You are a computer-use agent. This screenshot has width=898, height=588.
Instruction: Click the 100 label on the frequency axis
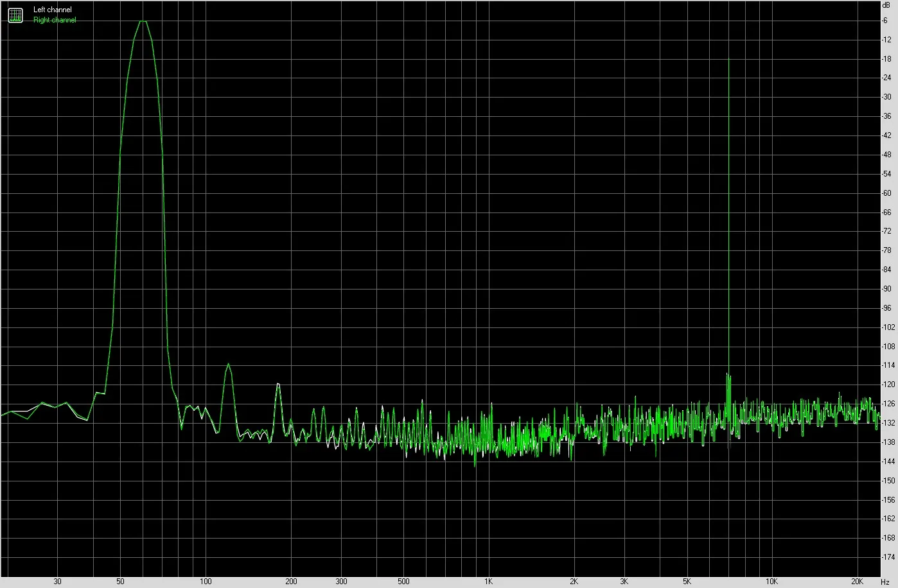[x=206, y=582]
